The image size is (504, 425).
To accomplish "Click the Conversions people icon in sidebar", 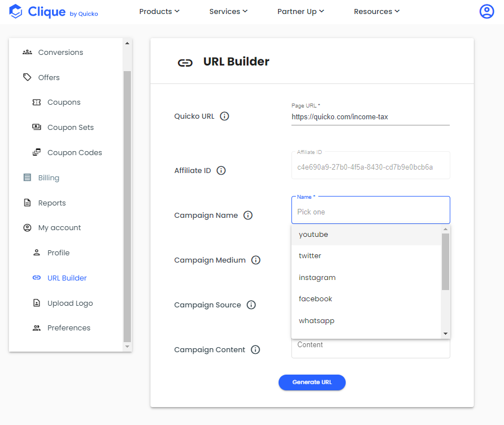I will click(x=27, y=52).
